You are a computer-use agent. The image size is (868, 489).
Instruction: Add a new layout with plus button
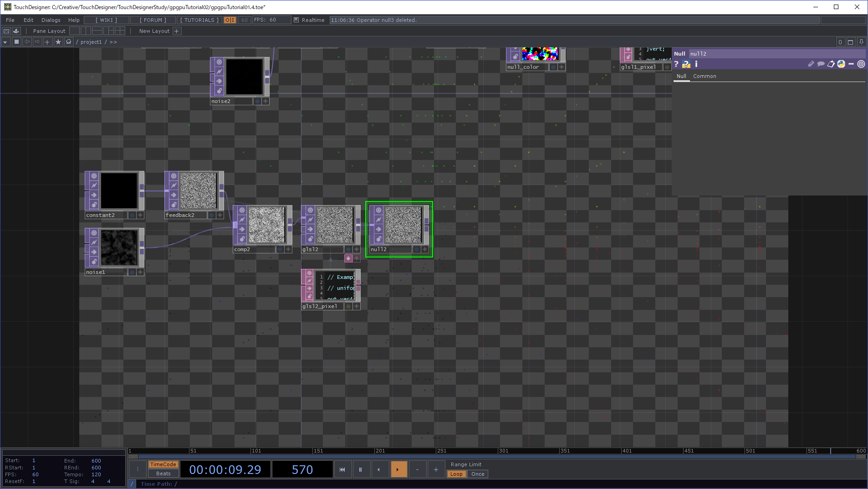coord(177,31)
